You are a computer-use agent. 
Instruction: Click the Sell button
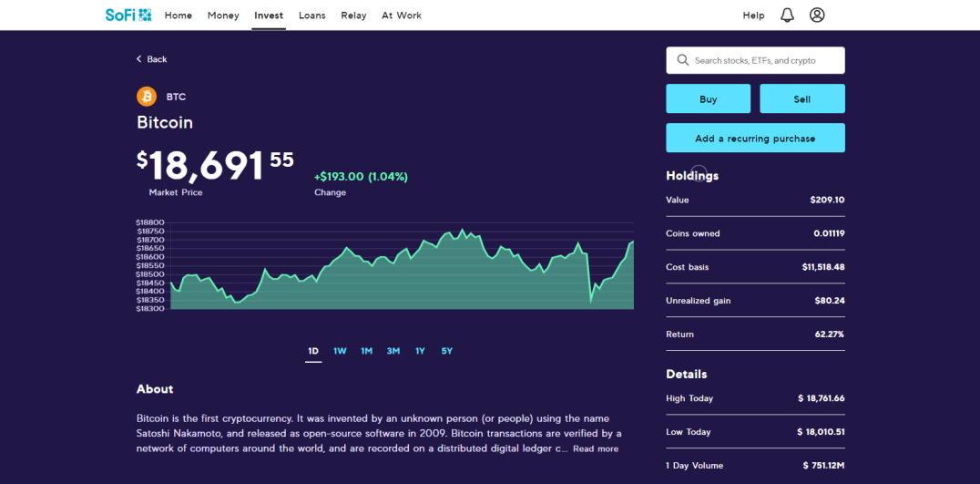point(801,98)
